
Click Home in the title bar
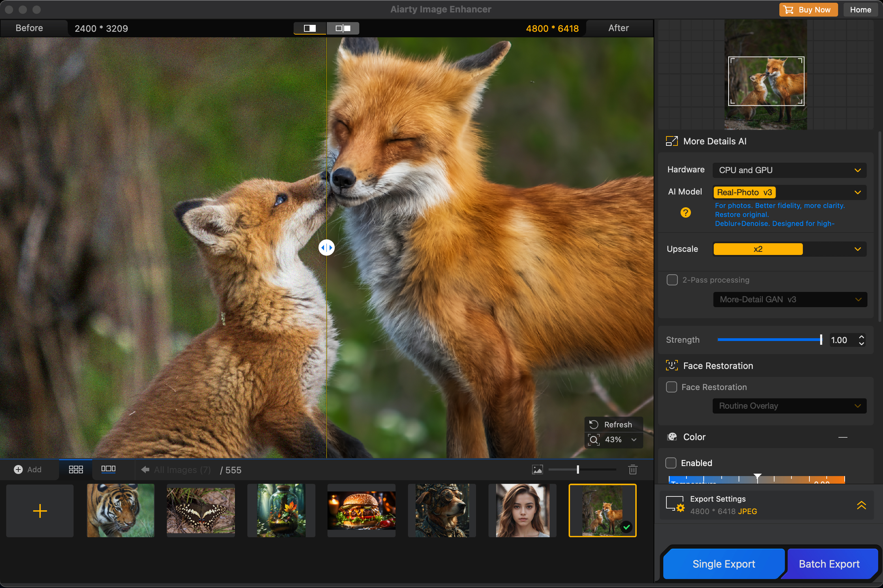[860, 9]
